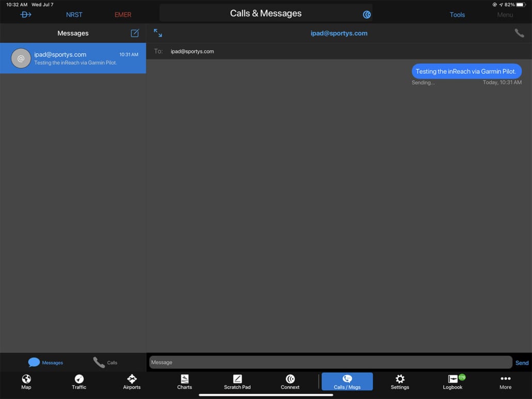Image resolution: width=532 pixels, height=399 pixels.
Task: Open the Tools menu
Action: tap(457, 14)
